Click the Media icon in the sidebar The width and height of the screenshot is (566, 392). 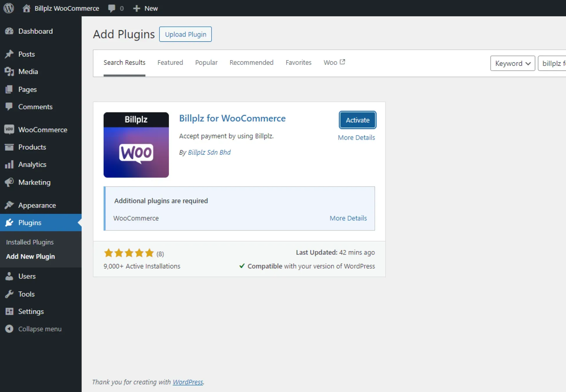(x=9, y=71)
